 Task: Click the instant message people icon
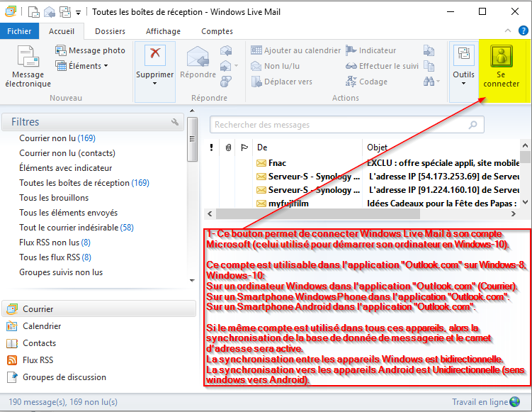coord(226,82)
